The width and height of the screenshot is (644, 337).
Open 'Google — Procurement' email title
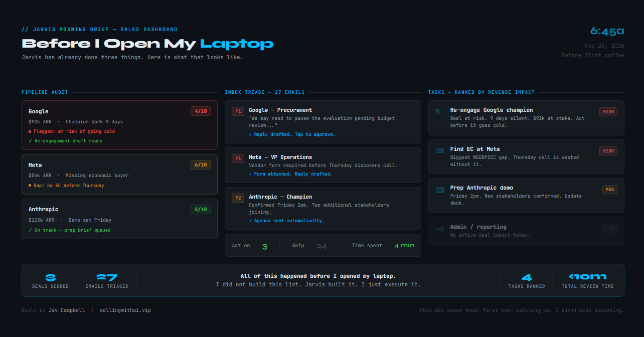tap(280, 110)
